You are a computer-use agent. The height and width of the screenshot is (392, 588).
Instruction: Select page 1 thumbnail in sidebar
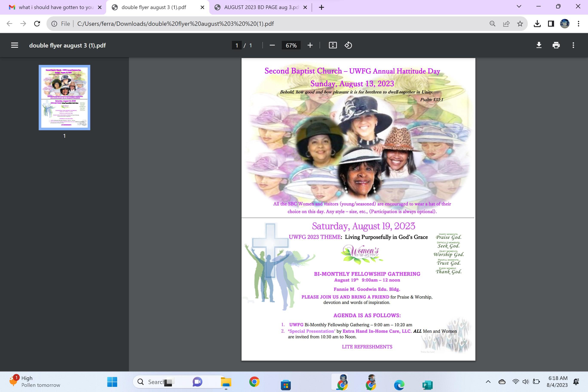click(64, 98)
